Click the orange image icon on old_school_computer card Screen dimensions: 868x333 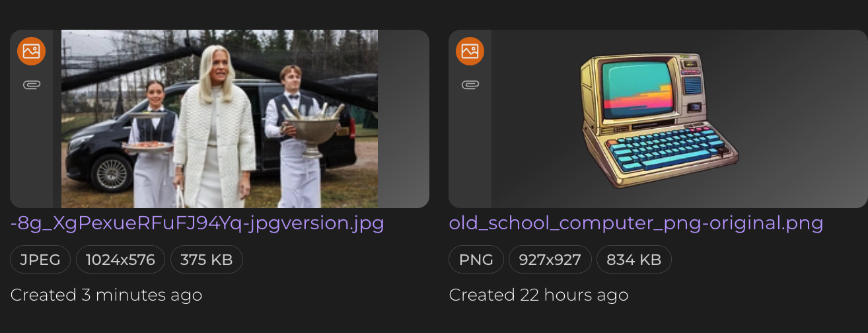tap(470, 51)
